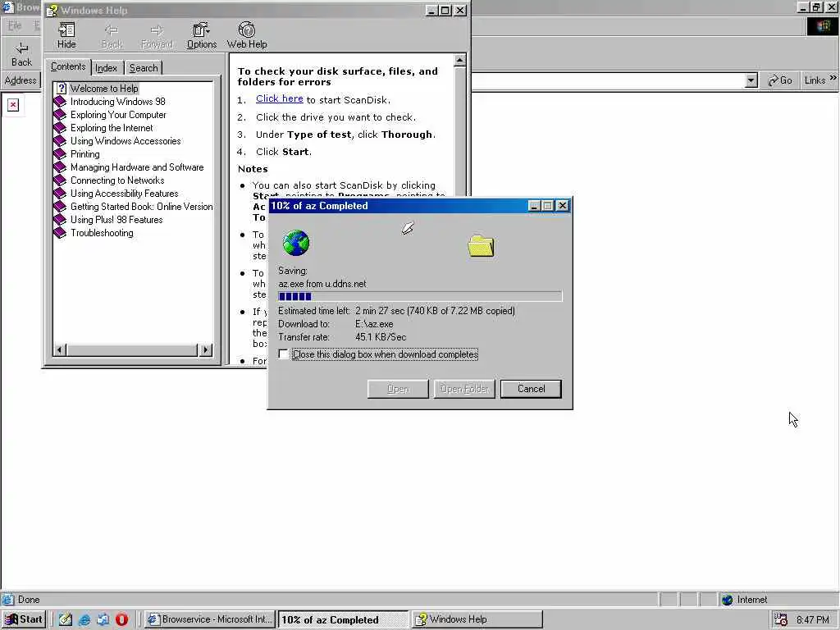Open the Address bar dropdown in the browser

click(x=751, y=81)
